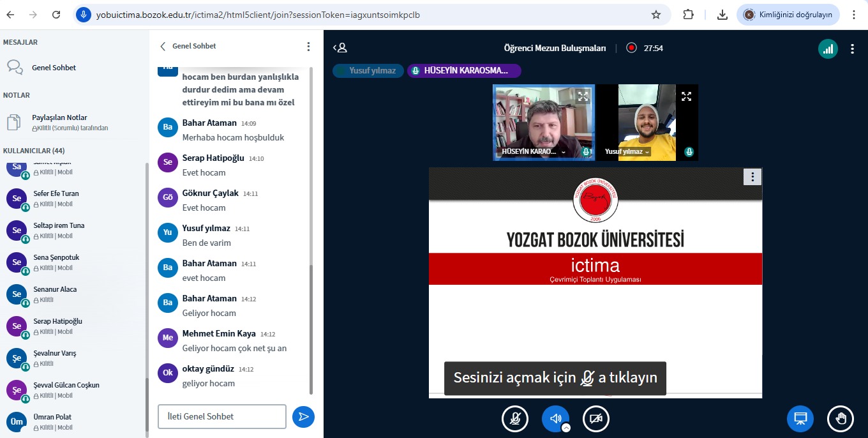Click the browser address bar URL

point(258,14)
